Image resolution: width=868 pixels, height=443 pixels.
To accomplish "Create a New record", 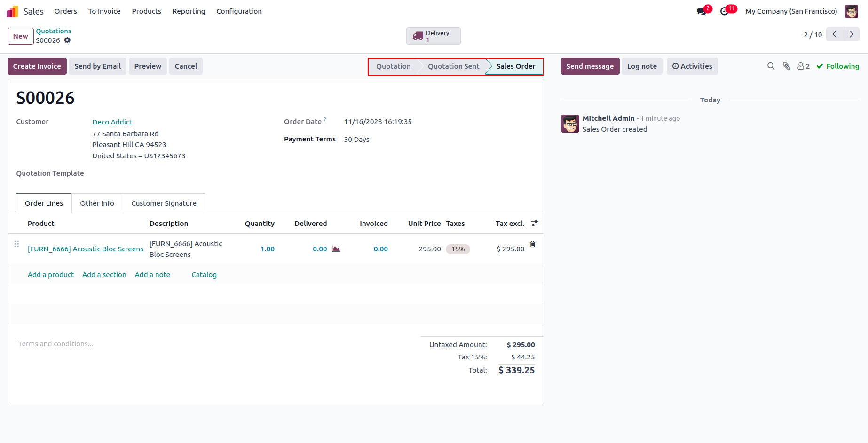I will pyautogui.click(x=21, y=36).
